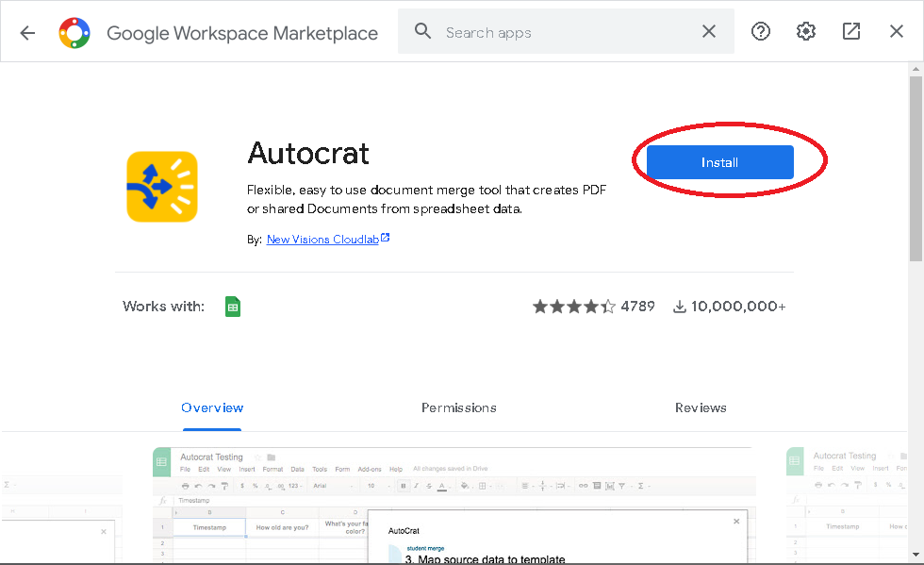This screenshot has width=924, height=565.
Task: Click the vertical scrollbar thumb
Action: [916, 168]
